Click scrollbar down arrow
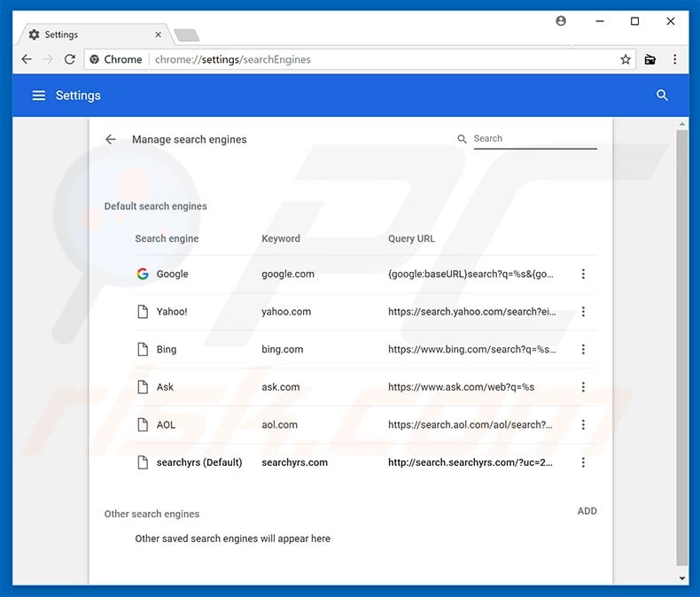 [x=682, y=578]
